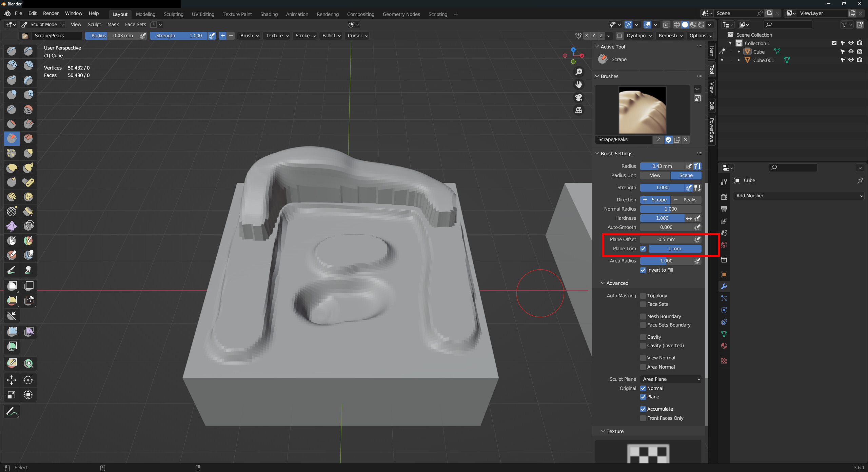Toggle Accumulate checkbox
The image size is (868, 472).
(643, 409)
